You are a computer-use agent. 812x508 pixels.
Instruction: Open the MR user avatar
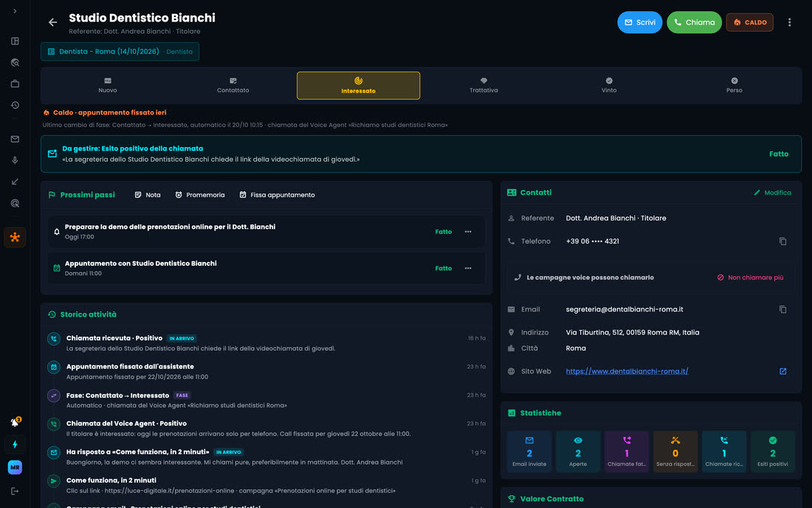click(x=15, y=467)
